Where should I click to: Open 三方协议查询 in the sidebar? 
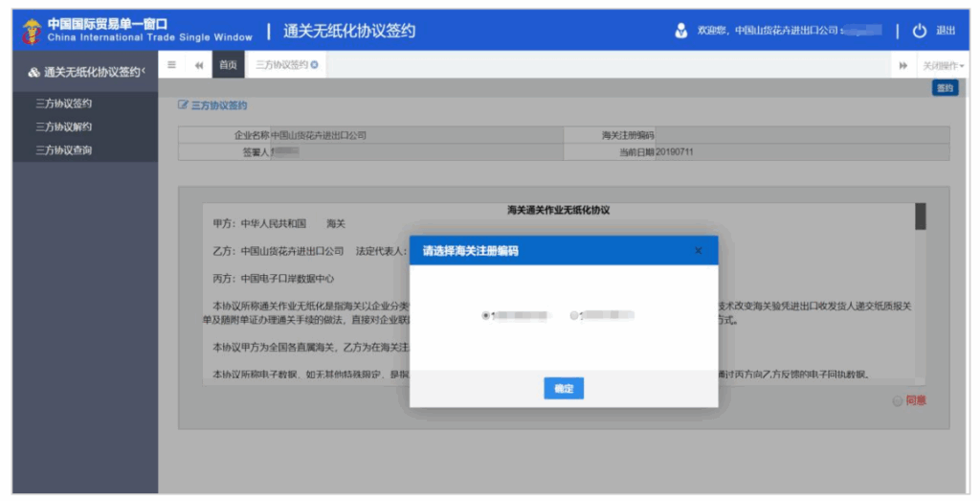[64, 150]
